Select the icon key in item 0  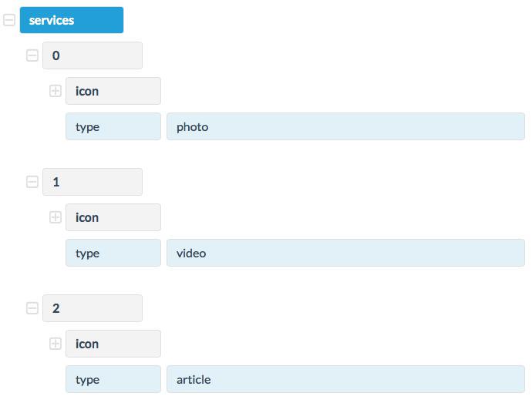pyautogui.click(x=113, y=91)
